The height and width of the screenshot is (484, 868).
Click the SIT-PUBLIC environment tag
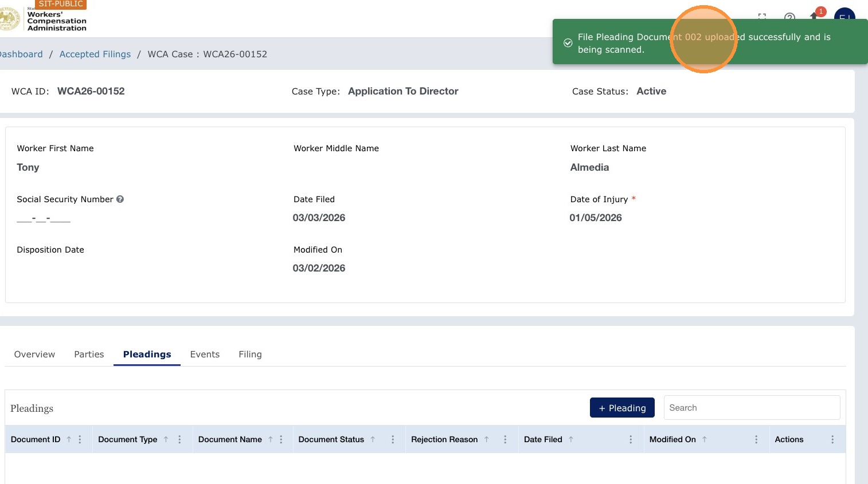(61, 4)
